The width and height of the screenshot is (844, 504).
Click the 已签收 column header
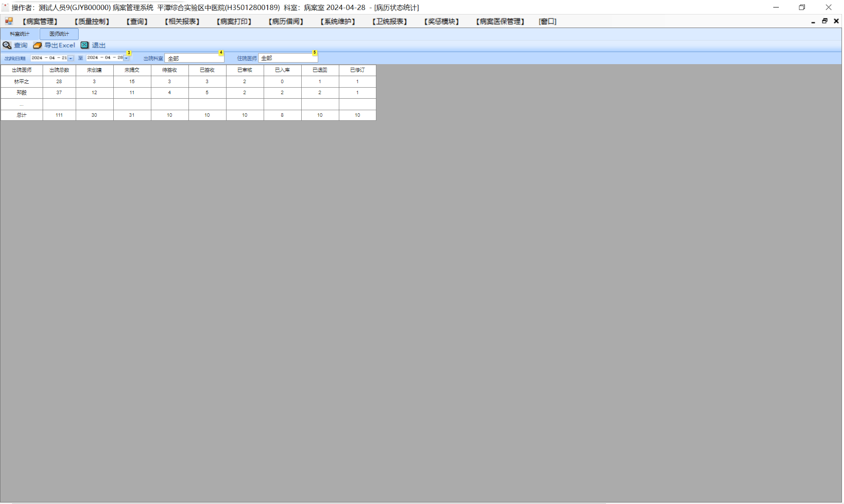pyautogui.click(x=207, y=70)
